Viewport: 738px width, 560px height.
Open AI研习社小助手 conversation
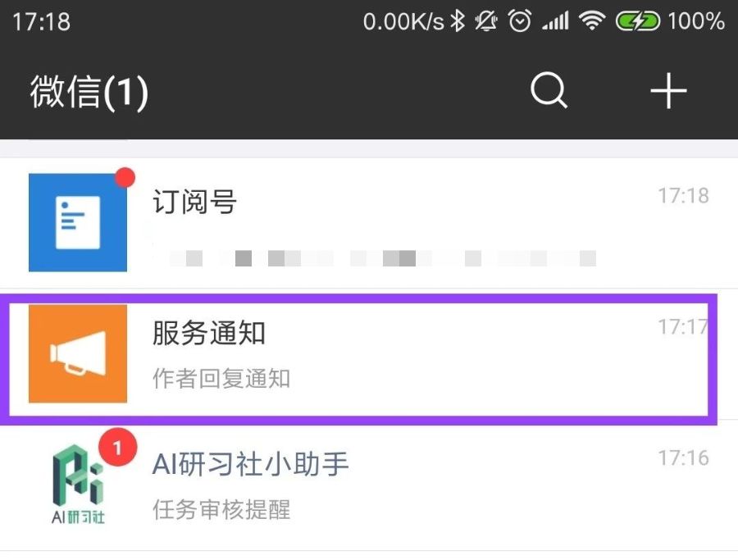pos(410,484)
